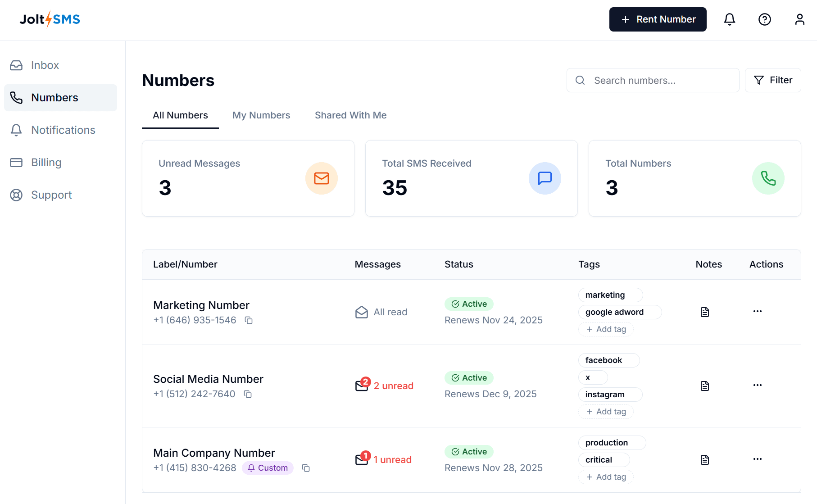Open actions menu for Social Media Number
This screenshot has height=504, width=817.
(758, 385)
